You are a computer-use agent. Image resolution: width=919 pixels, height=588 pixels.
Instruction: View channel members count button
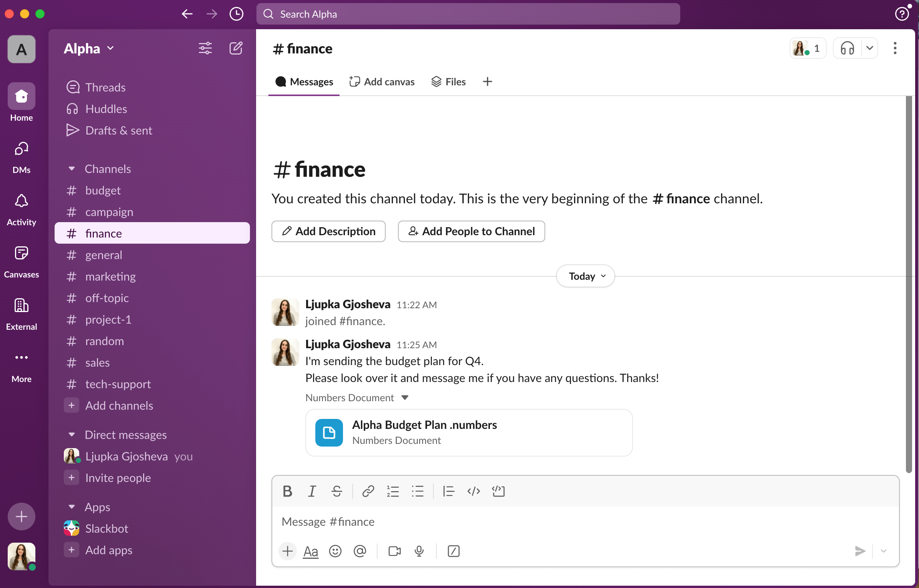coord(808,48)
